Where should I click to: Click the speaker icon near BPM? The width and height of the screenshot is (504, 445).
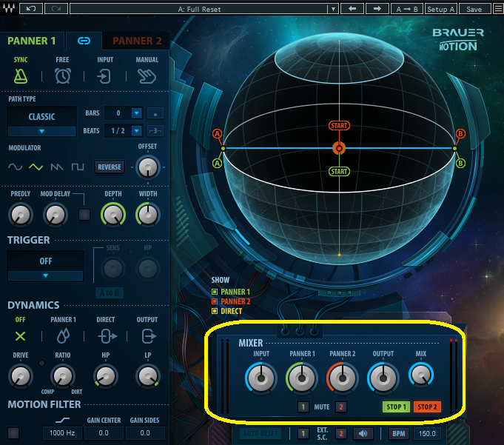(x=363, y=433)
